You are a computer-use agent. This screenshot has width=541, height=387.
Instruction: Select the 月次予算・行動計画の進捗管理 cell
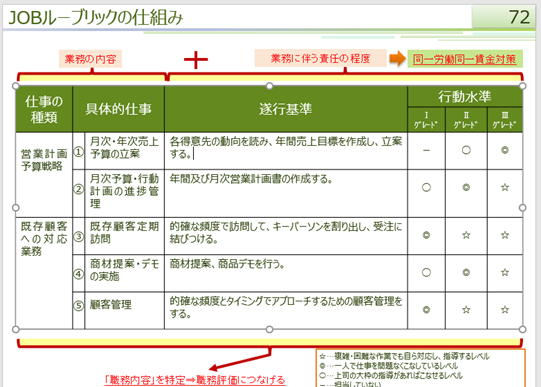coord(124,193)
